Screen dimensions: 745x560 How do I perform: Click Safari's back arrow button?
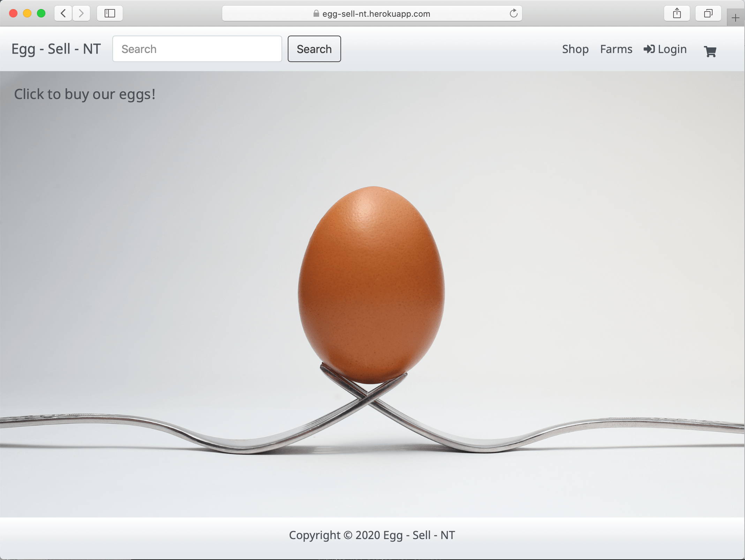(63, 14)
